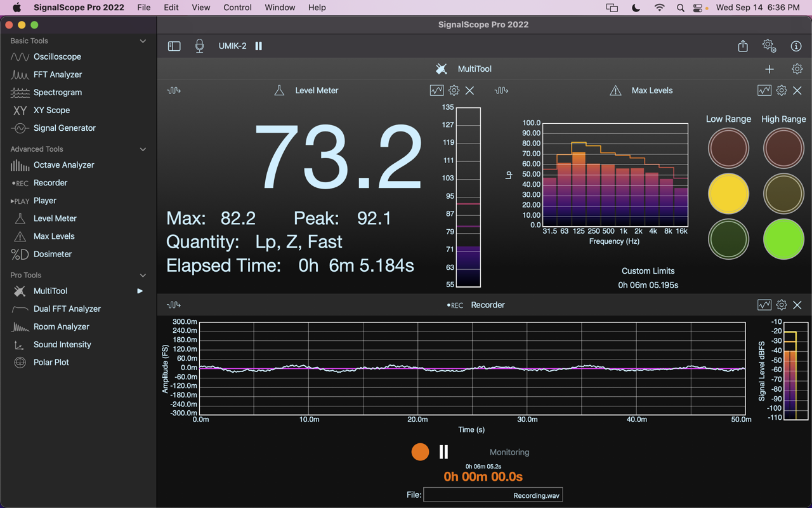812x508 pixels.
Task: Open Wi-Fi status menu
Action: click(x=660, y=8)
